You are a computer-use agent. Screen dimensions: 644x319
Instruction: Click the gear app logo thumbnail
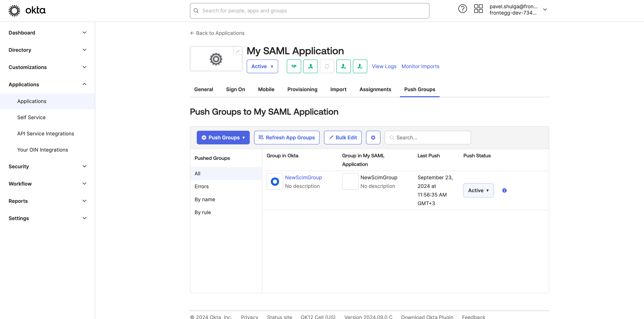pos(216,59)
